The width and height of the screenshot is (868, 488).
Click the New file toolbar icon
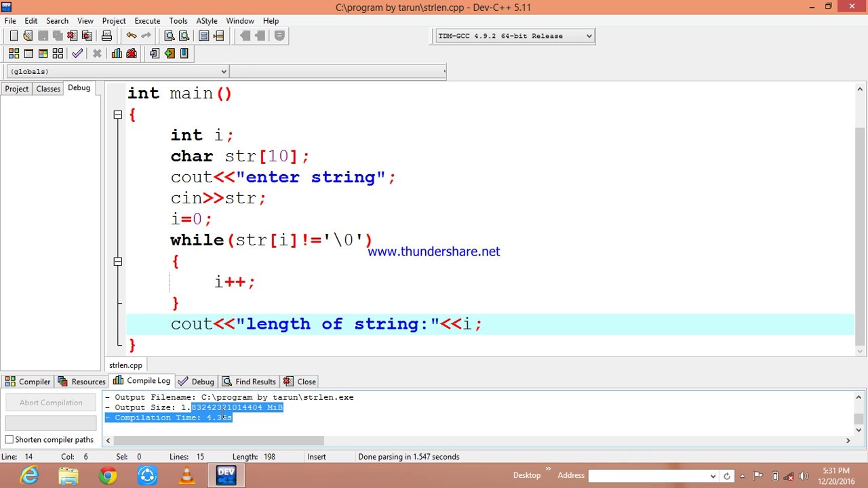pyautogui.click(x=14, y=36)
